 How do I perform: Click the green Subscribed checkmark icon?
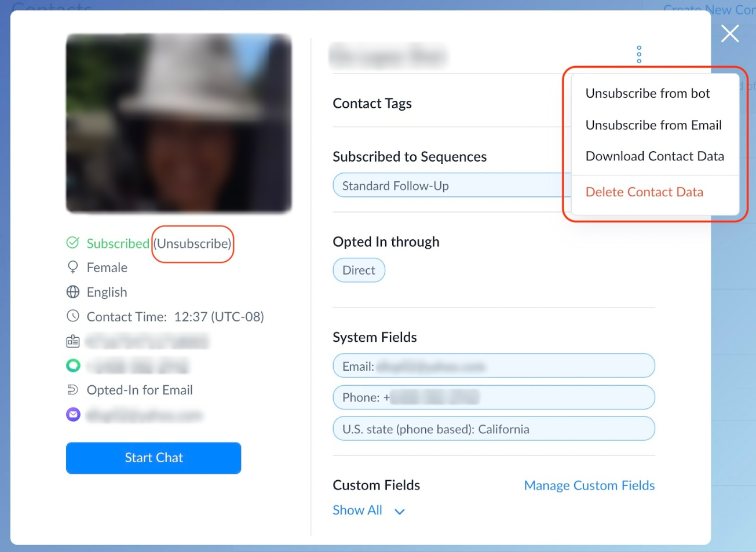[x=73, y=243]
